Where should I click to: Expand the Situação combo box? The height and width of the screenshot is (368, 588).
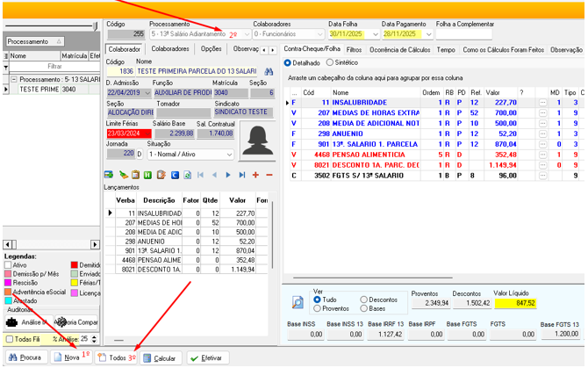231,154
